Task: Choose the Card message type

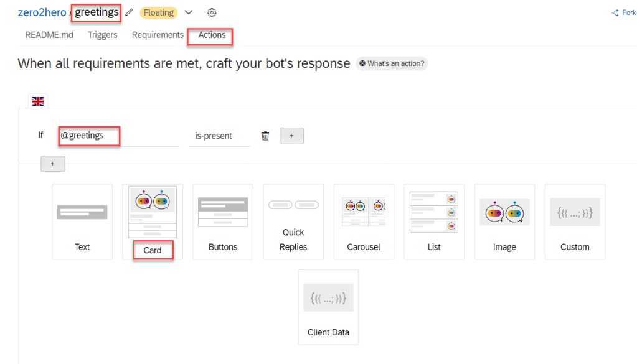Action: pos(153,221)
